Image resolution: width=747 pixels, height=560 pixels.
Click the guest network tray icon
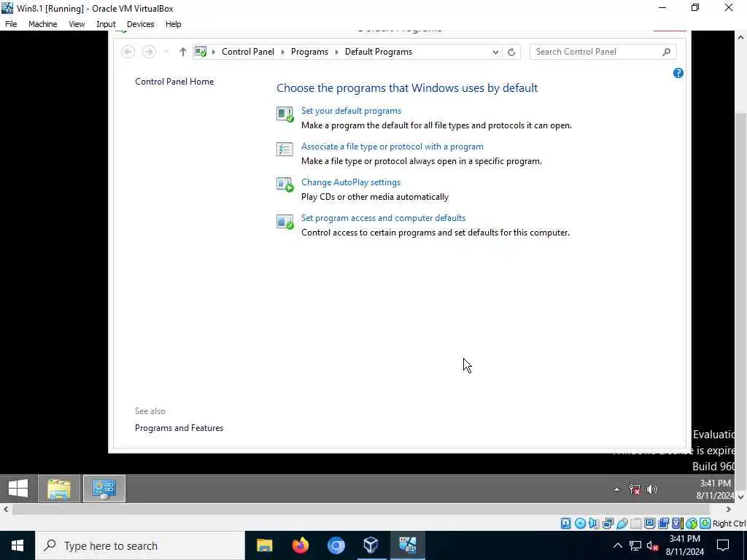point(635,489)
